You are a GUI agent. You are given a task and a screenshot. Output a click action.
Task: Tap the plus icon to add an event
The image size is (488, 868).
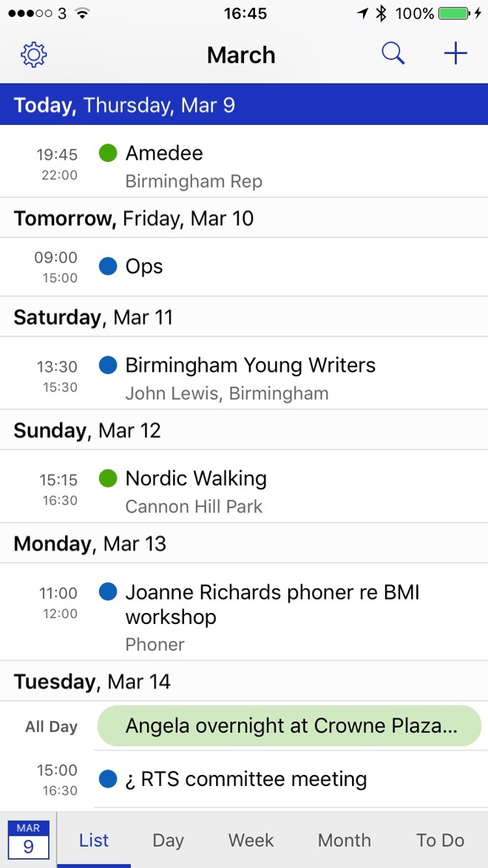[x=455, y=53]
